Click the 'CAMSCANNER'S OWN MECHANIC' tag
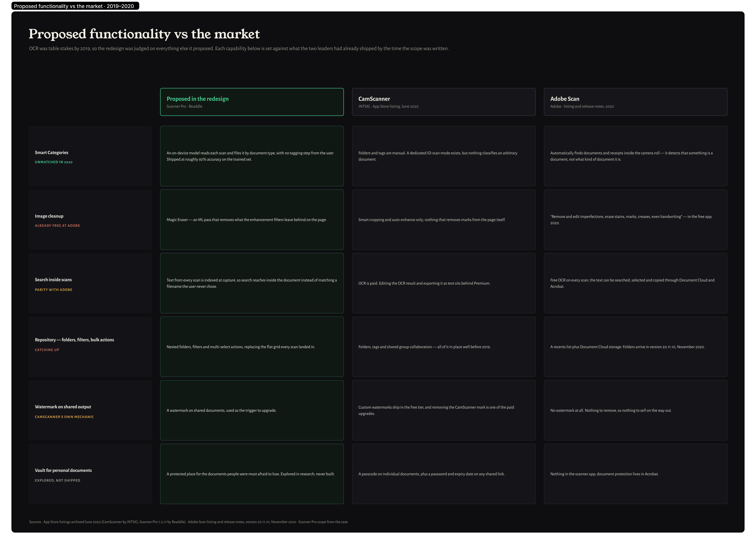This screenshot has width=756, height=544. tap(64, 417)
